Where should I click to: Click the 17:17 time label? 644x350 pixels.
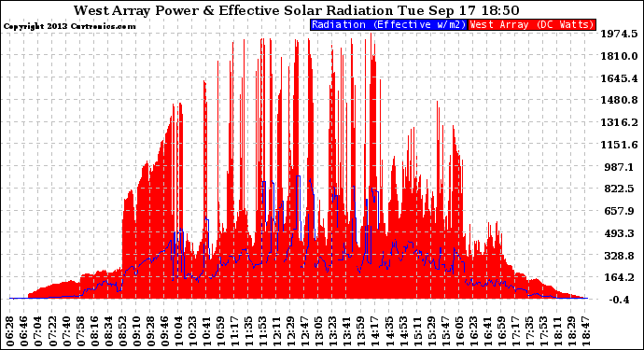(x=514, y=330)
